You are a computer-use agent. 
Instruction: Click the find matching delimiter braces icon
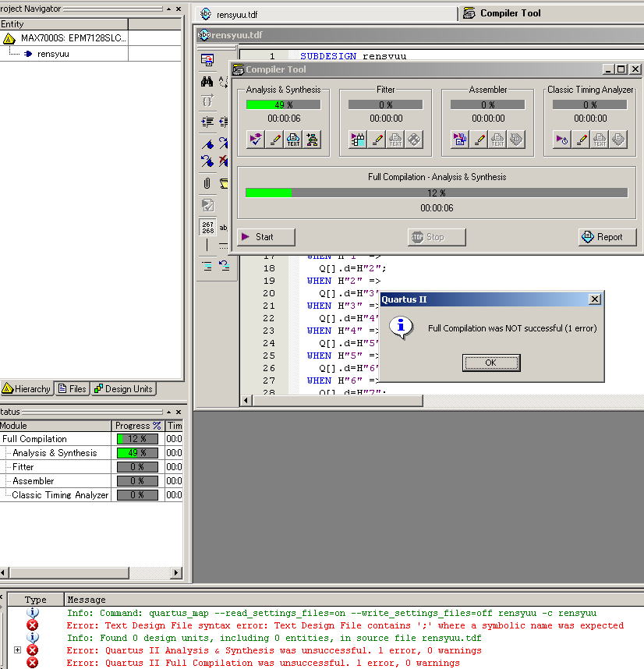207,101
